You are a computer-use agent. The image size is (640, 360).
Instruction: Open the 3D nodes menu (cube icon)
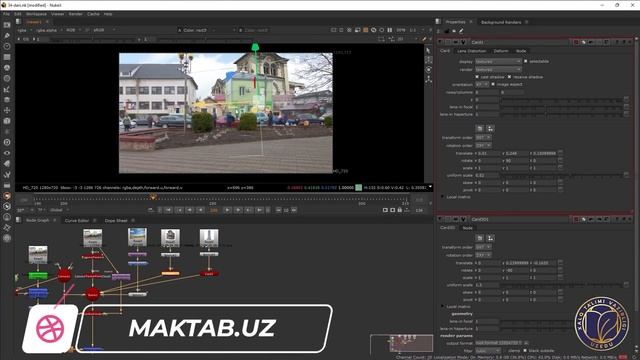click(x=7, y=121)
